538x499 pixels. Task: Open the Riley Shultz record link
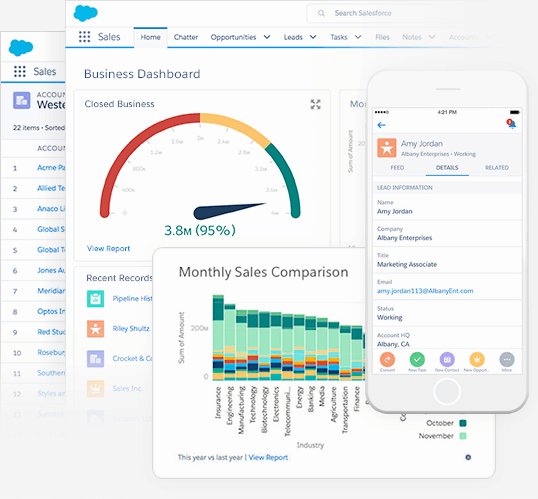tap(131, 329)
